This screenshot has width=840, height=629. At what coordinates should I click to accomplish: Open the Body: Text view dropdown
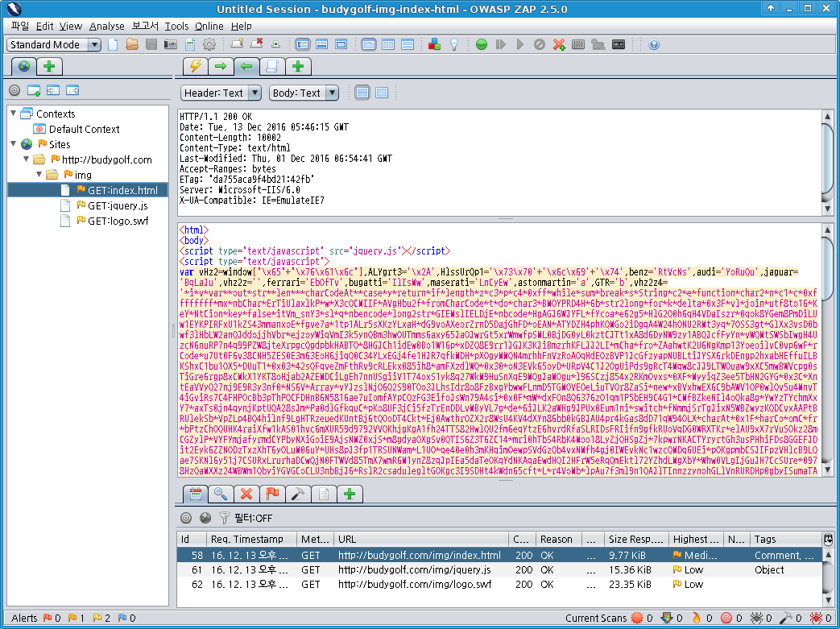pos(304,93)
